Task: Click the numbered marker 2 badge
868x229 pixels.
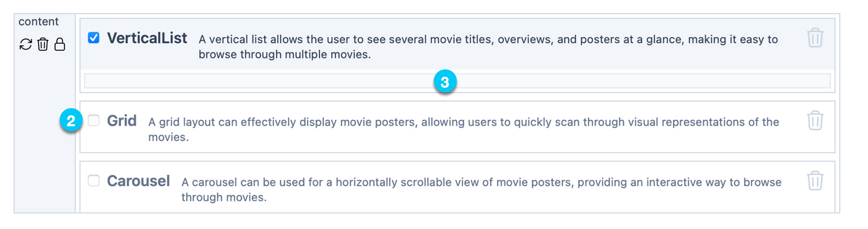Action: [x=71, y=121]
